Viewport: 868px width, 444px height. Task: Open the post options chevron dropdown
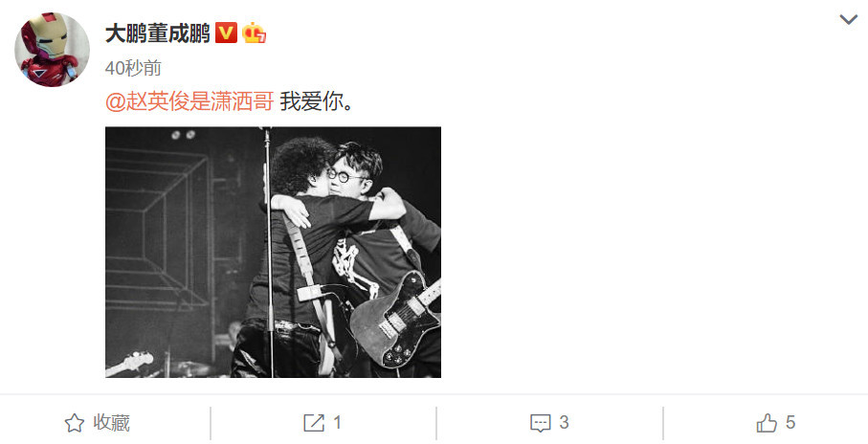click(x=848, y=20)
